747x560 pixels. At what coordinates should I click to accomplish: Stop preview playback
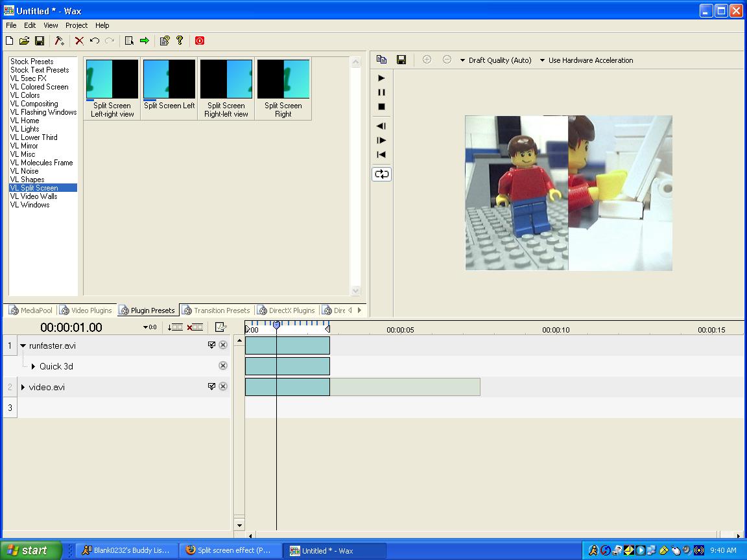(x=381, y=107)
